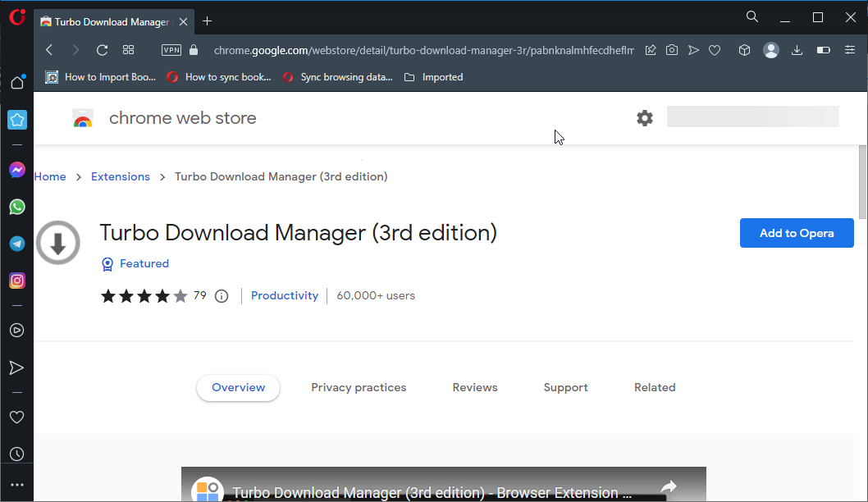868x502 pixels.
Task: Open the downloads panel icon
Action: click(x=797, y=50)
